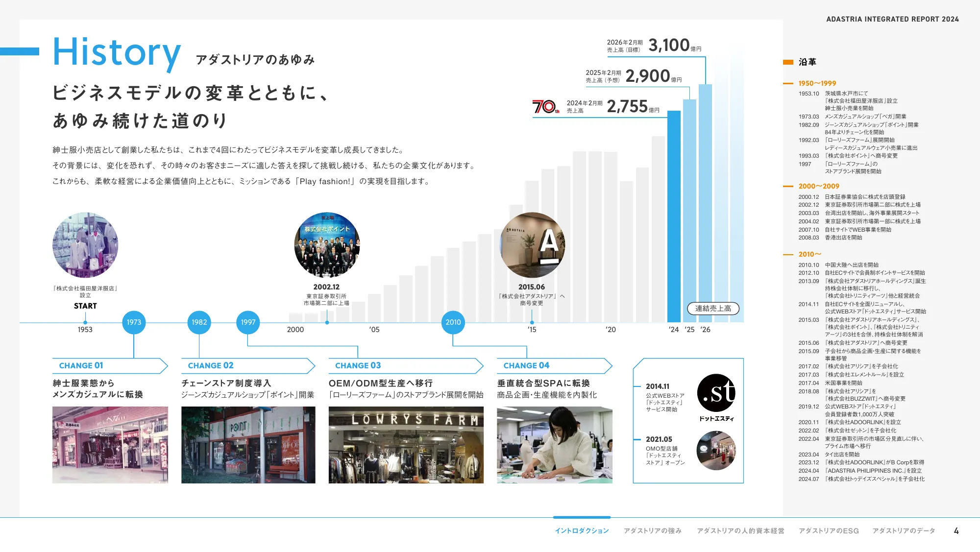Click the OEM/ODM型生産へ移行 heading
The image size is (980, 552).
pyautogui.click(x=381, y=383)
